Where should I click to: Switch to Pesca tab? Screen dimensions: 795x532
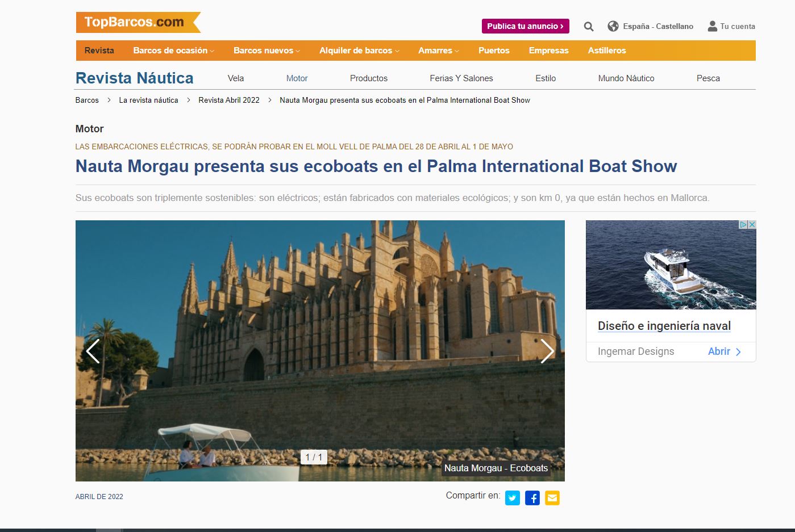coord(708,78)
